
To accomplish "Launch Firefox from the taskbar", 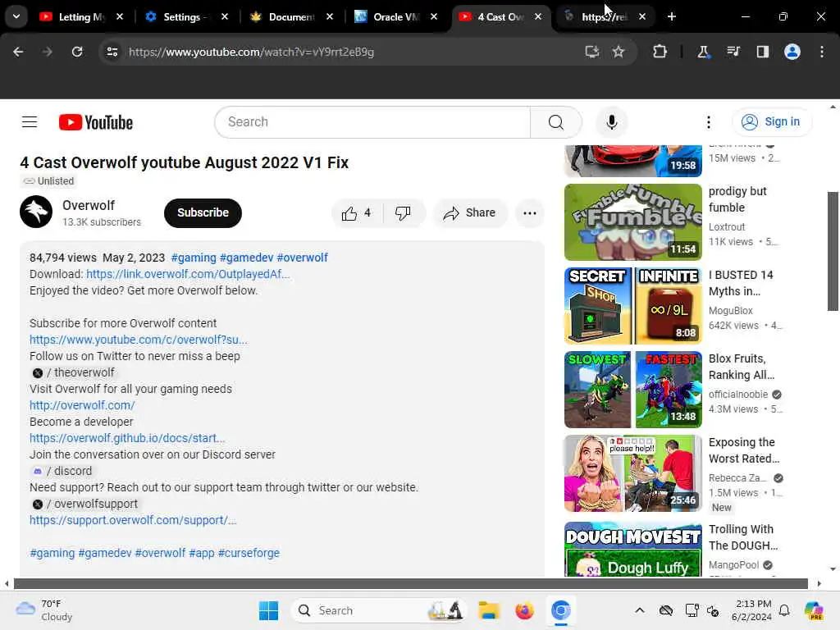I will coord(524,610).
